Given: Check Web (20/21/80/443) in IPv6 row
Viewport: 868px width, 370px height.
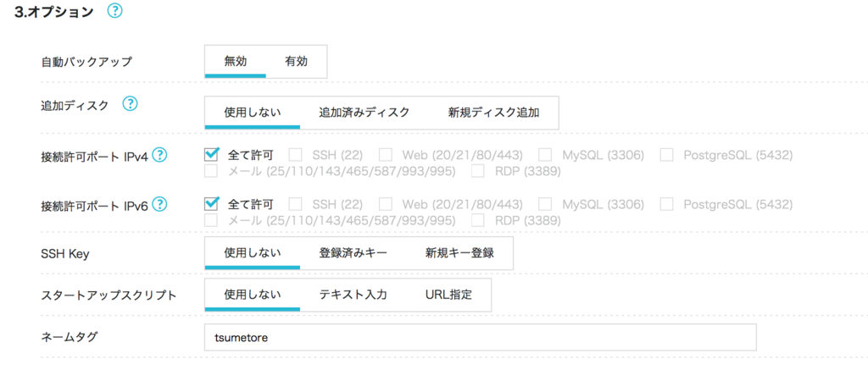Looking at the screenshot, I should [386, 205].
